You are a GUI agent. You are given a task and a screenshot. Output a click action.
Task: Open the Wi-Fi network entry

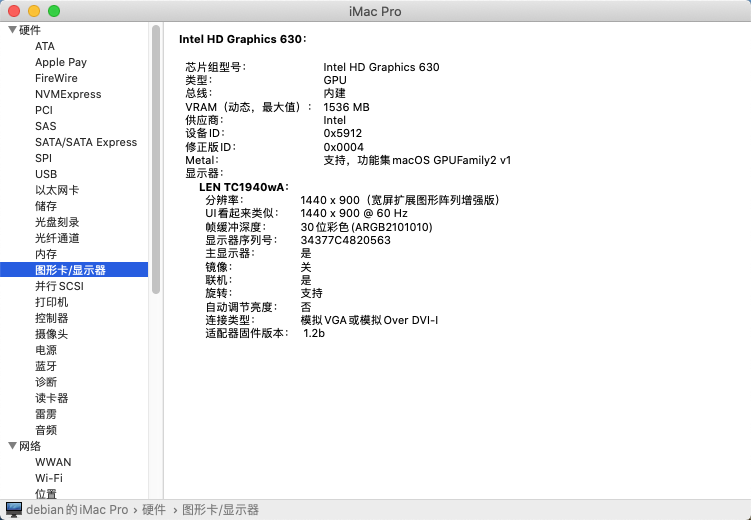coord(49,478)
